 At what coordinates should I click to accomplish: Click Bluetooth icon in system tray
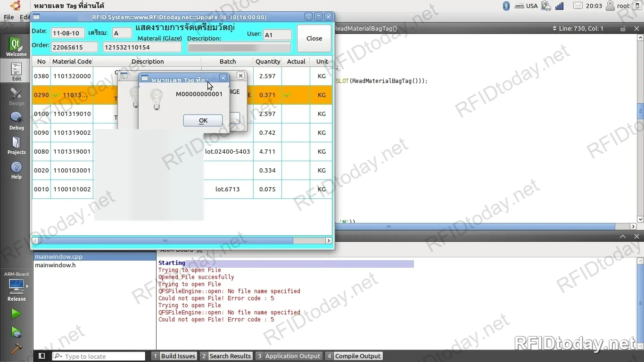pos(506,6)
